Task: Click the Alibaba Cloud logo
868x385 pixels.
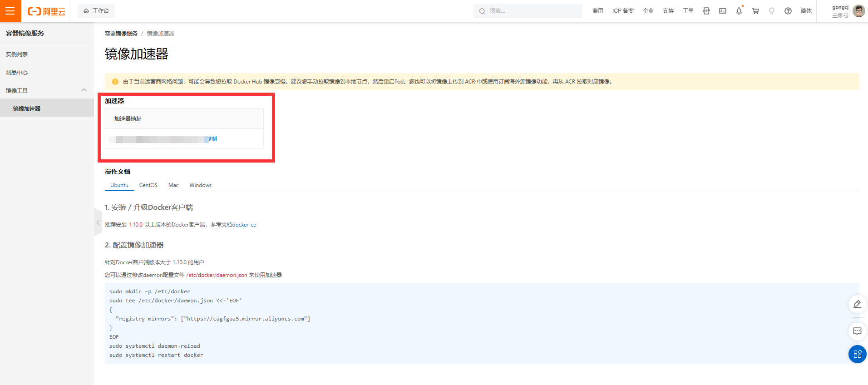Action: coord(47,11)
